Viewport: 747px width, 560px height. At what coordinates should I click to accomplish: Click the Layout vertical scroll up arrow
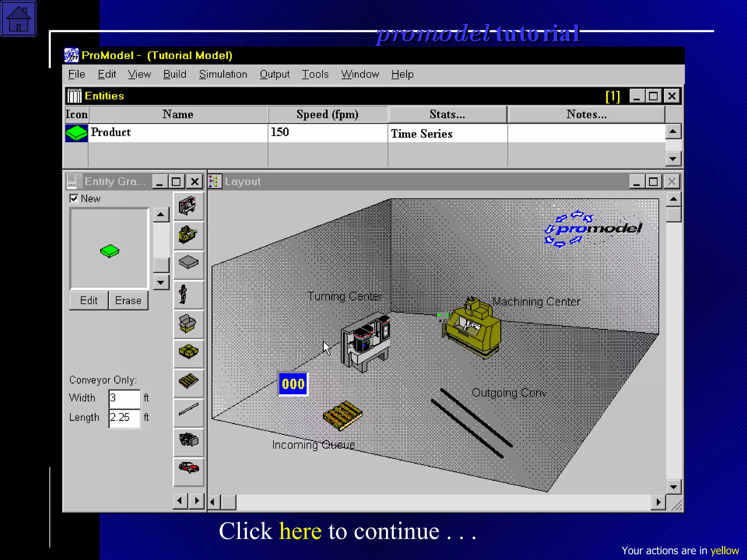tap(674, 199)
